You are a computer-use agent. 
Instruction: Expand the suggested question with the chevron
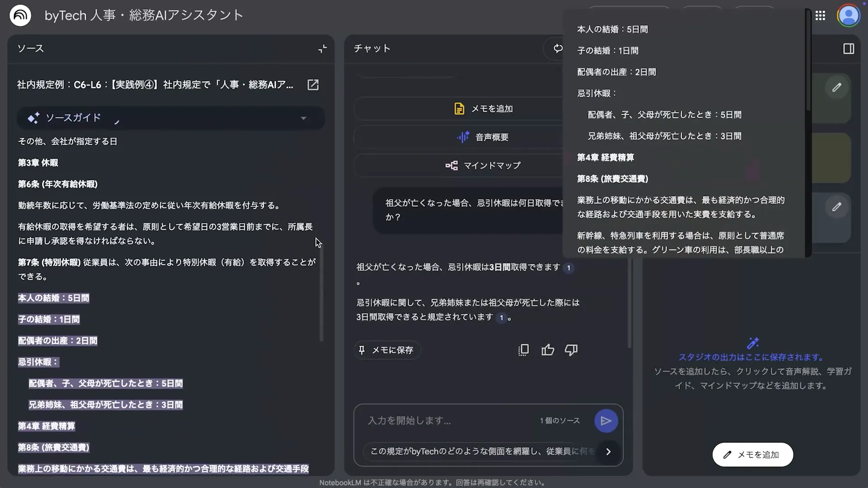point(609,451)
